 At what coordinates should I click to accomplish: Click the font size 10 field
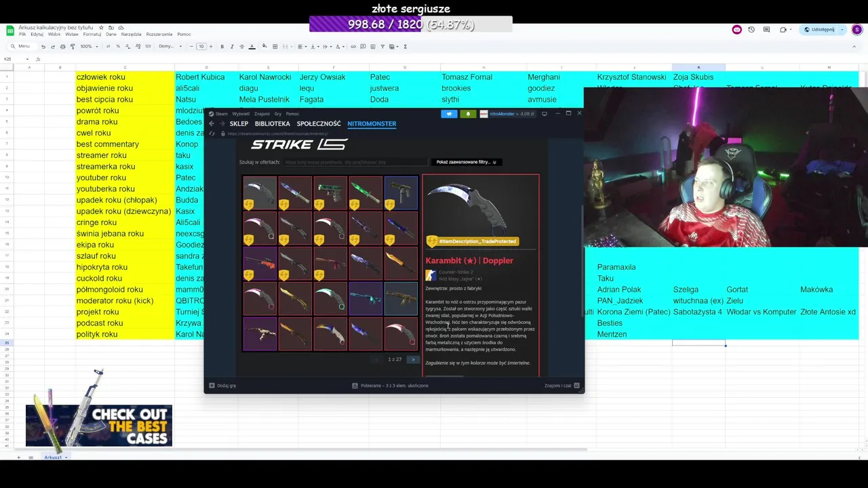[x=201, y=46]
